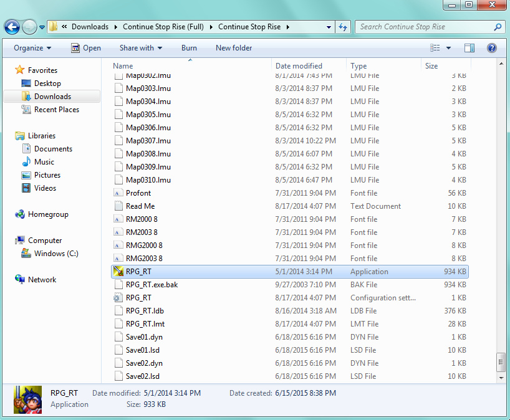The height and width of the screenshot is (420, 510).
Task: Click the refresh button beside address bar
Action: pyautogui.click(x=342, y=27)
